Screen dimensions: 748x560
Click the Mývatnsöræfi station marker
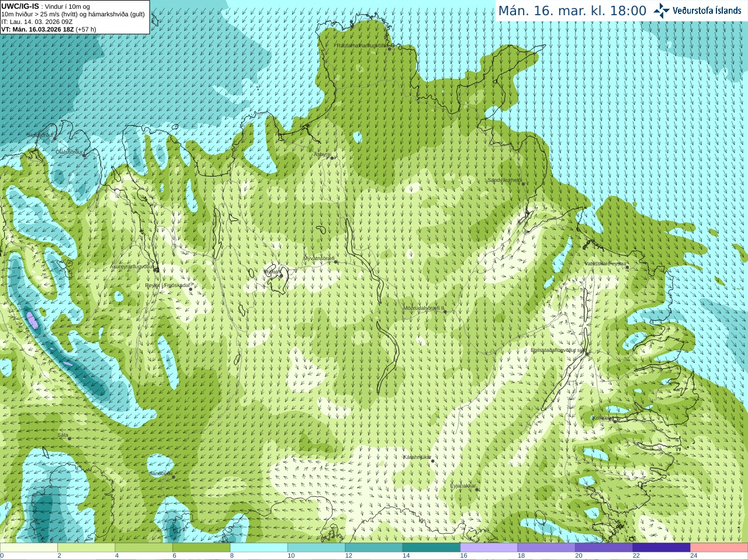click(x=335, y=262)
